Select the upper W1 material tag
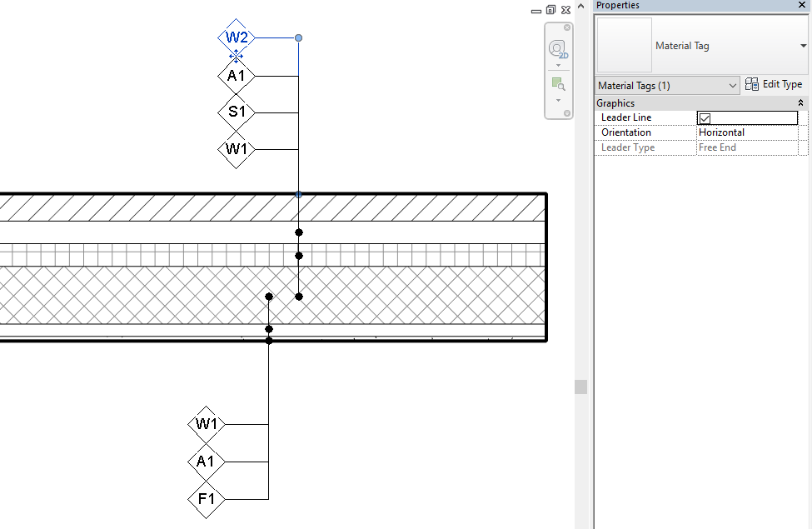 [x=237, y=150]
